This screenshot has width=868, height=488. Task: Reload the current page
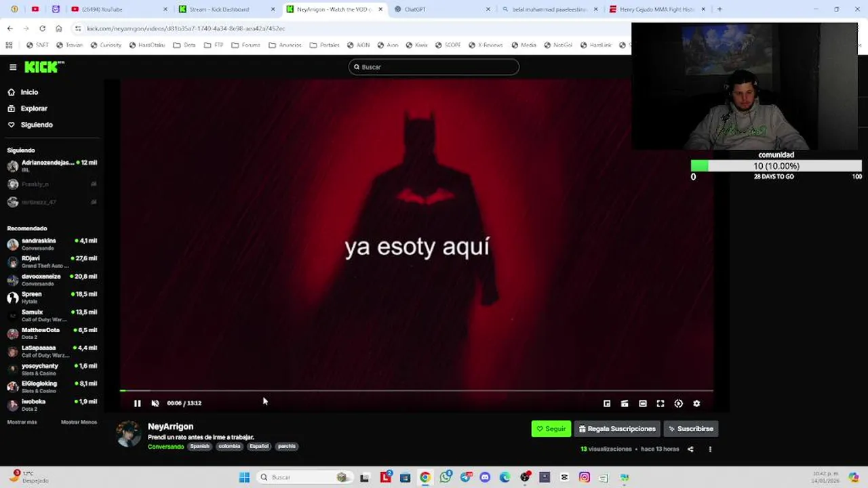click(42, 28)
